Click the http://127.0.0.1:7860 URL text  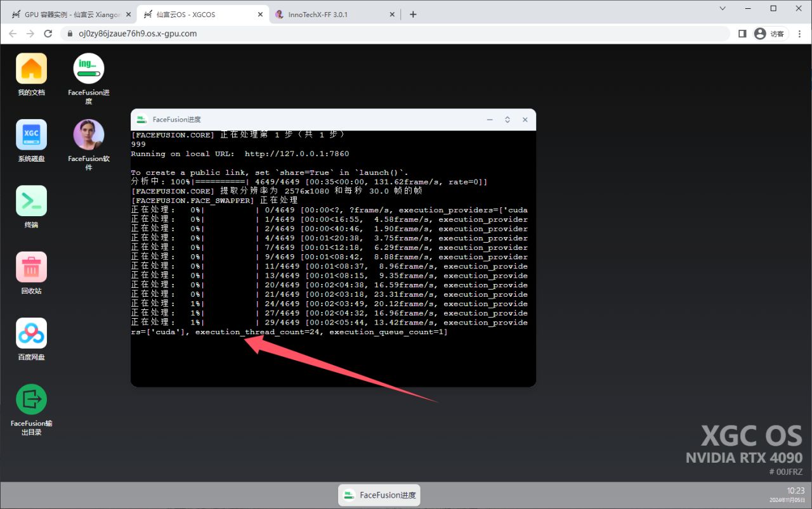point(297,153)
